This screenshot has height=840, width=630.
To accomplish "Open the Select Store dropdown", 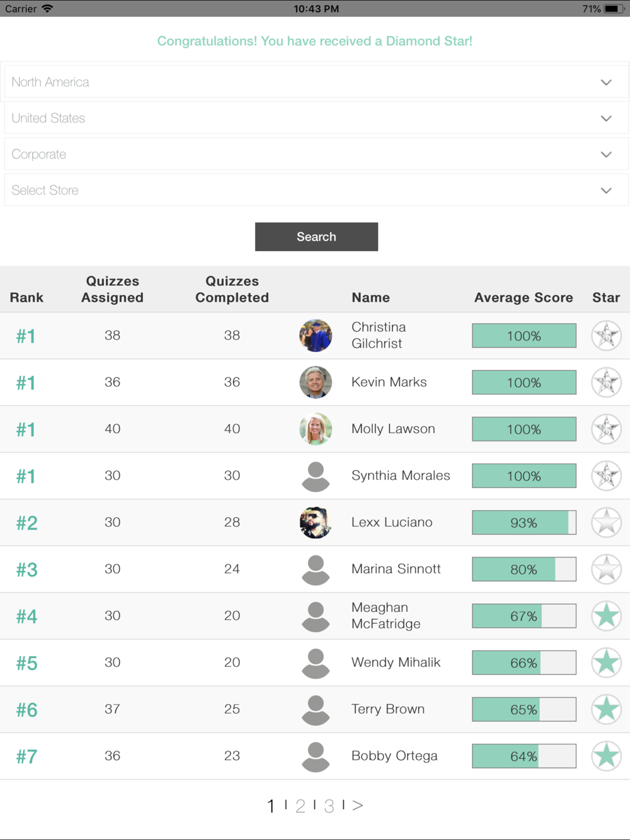I will [316, 190].
